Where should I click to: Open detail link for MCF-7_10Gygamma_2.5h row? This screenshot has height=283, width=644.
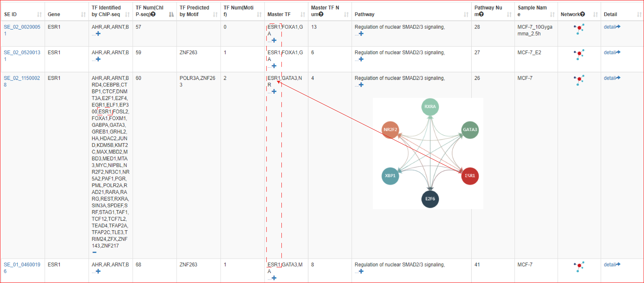pyautogui.click(x=612, y=27)
